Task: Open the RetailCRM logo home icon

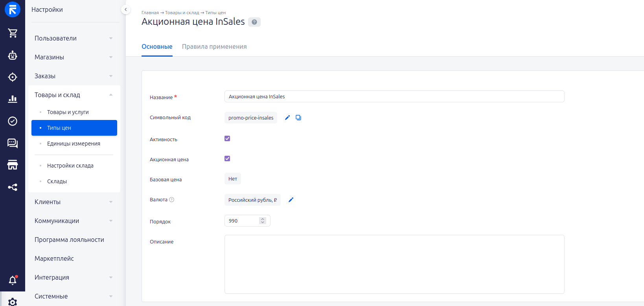Action: click(x=13, y=10)
